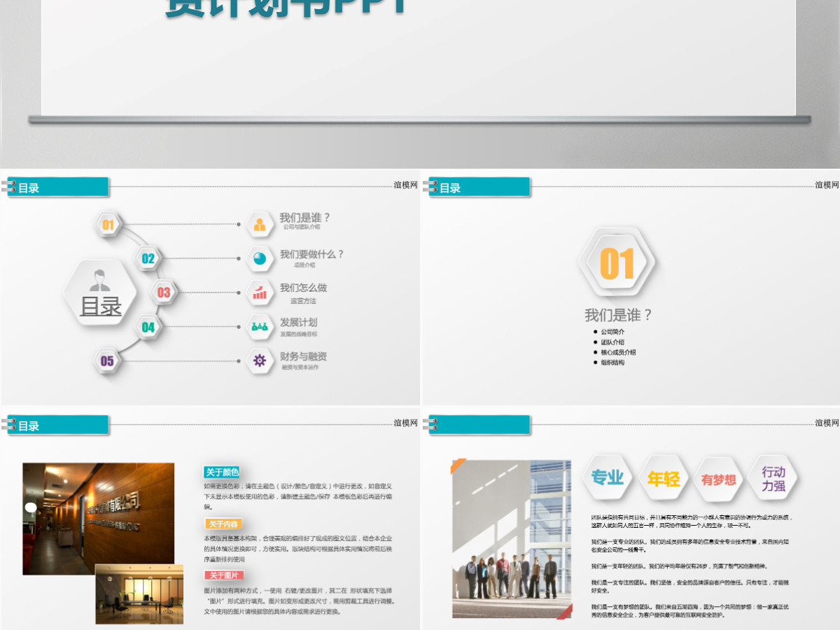Click the red 关于图片 label

223,575
